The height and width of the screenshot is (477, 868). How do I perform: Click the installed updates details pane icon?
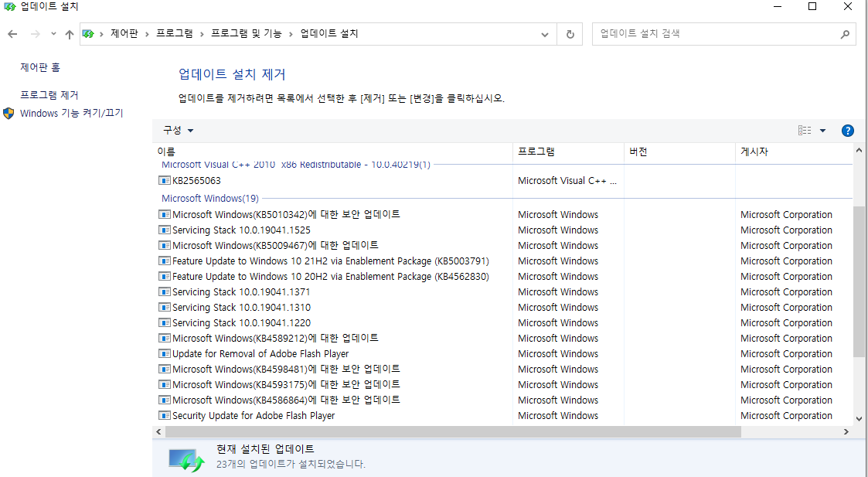pyautogui.click(x=186, y=460)
